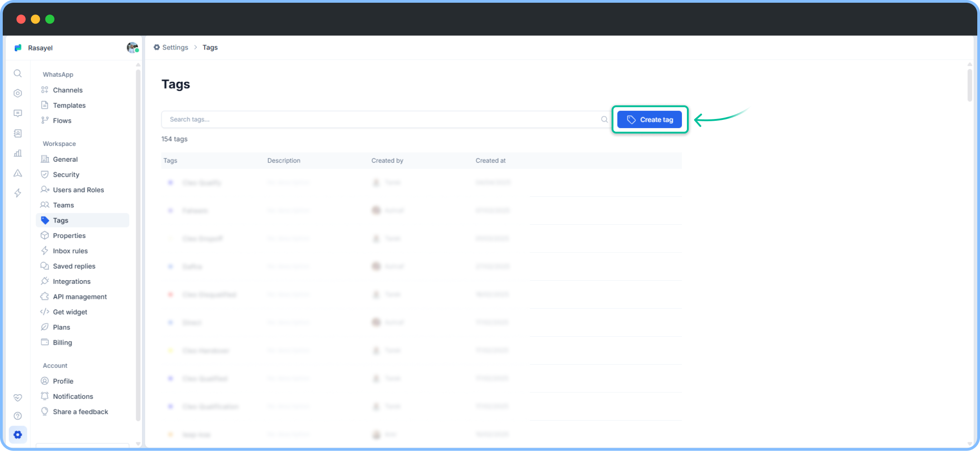Viewport: 980px width, 451px height.
Task: Click the General building icon
Action: click(45, 159)
